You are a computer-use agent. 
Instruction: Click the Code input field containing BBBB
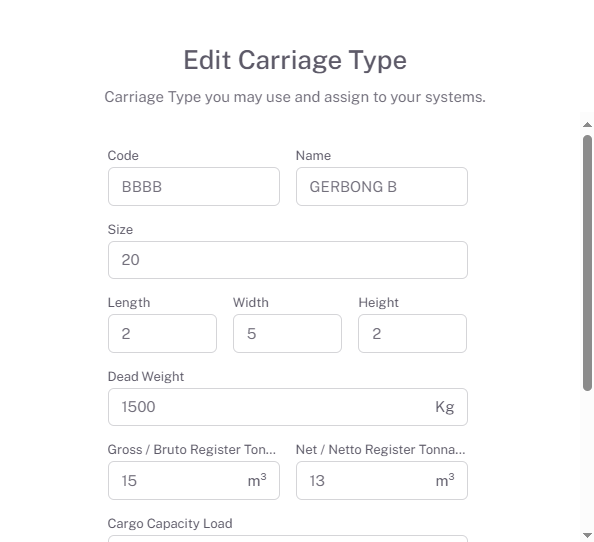click(x=194, y=187)
